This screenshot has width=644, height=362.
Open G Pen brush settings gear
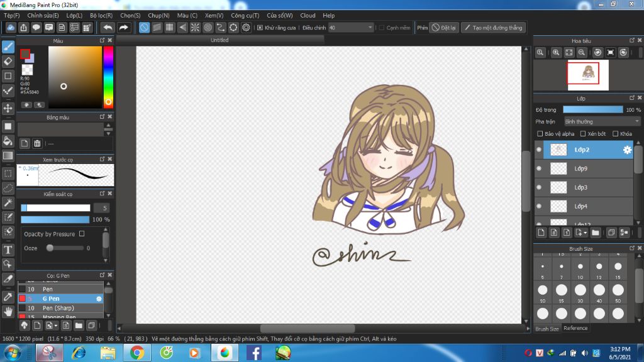(x=99, y=299)
